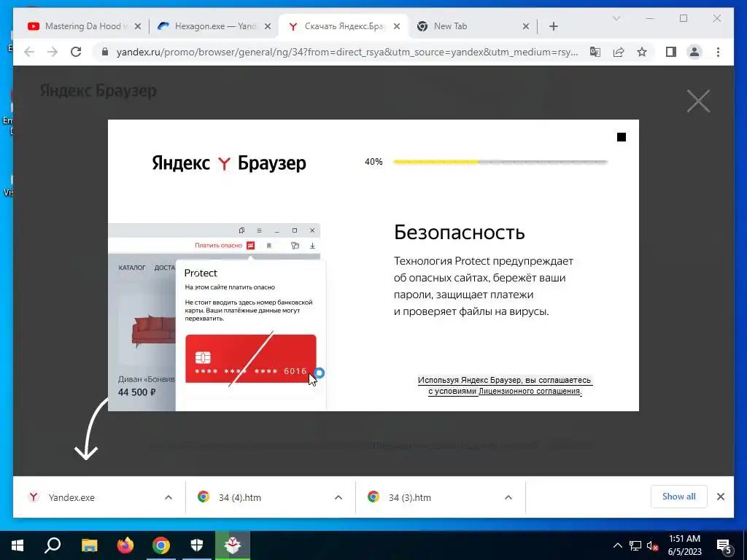Click the black square in dialog corner
The height and width of the screenshot is (560, 747).
(x=622, y=137)
